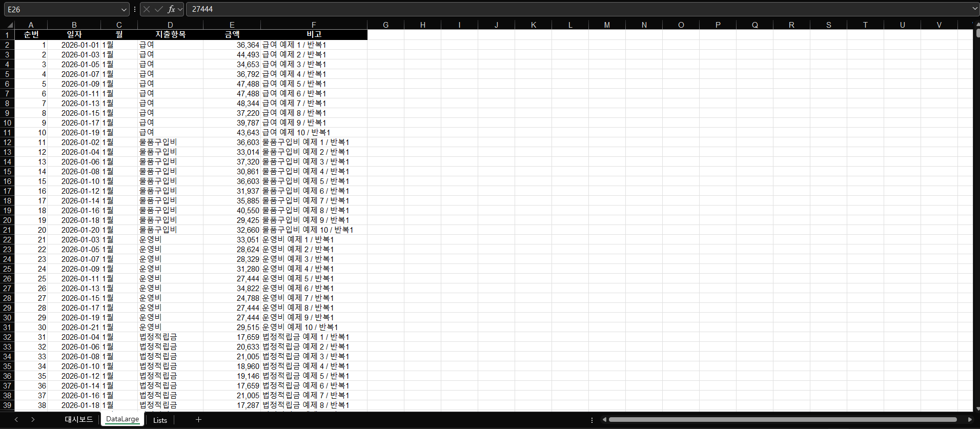Expand the Name Box dropdown arrow
This screenshot has height=429, width=980.
tap(124, 9)
